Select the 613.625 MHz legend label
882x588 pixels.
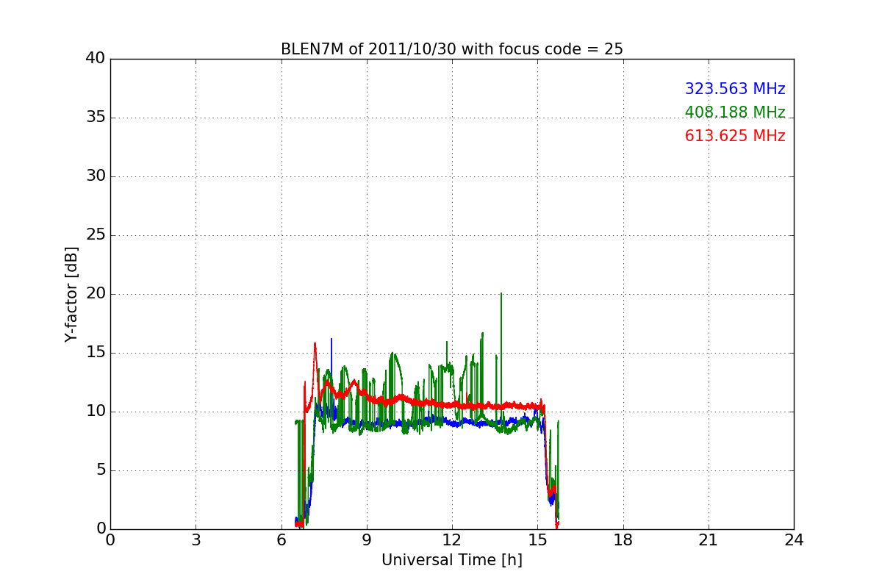(735, 136)
